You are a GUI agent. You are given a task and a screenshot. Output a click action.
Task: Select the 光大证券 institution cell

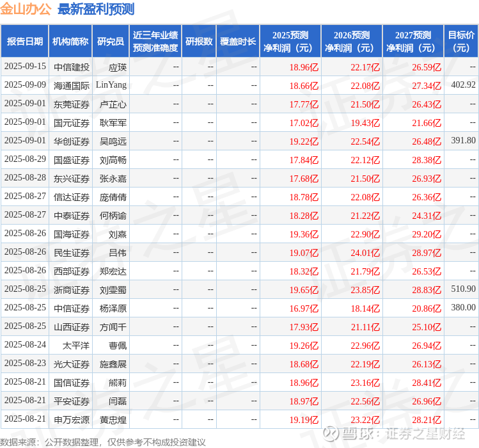(70, 364)
